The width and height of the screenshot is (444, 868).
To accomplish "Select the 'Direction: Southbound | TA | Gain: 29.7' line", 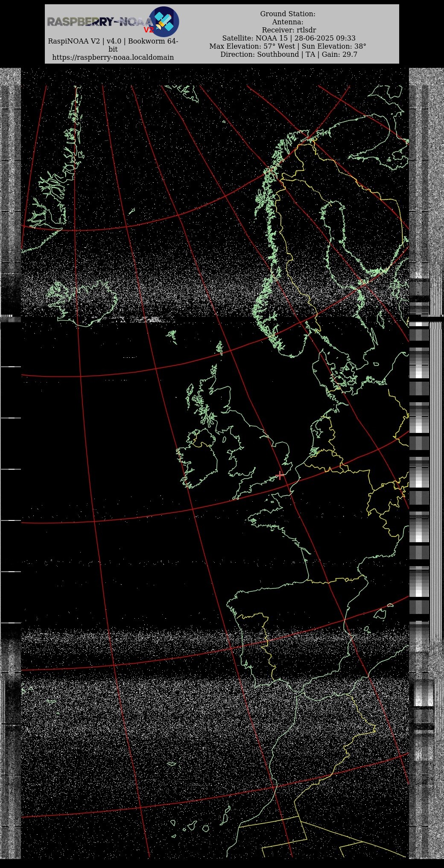I will point(289,55).
